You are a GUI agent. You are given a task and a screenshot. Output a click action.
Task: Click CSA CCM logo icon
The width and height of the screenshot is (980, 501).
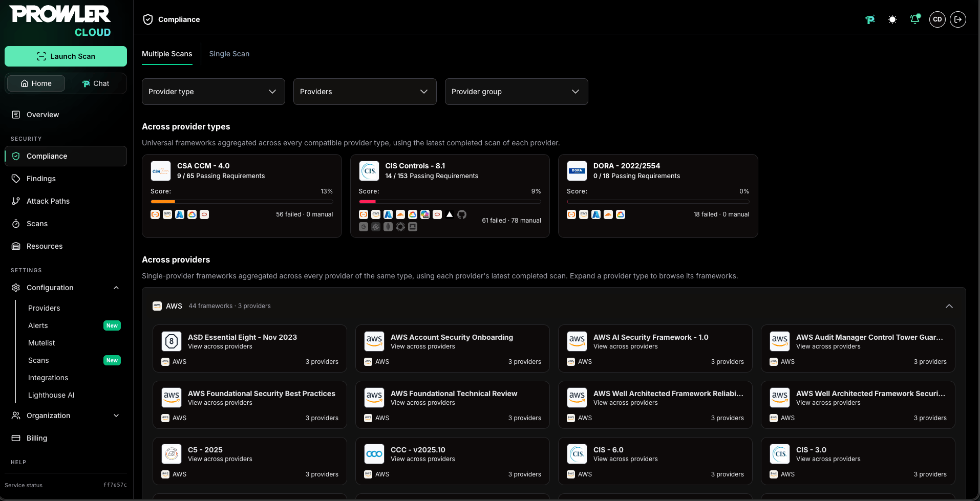pyautogui.click(x=161, y=171)
